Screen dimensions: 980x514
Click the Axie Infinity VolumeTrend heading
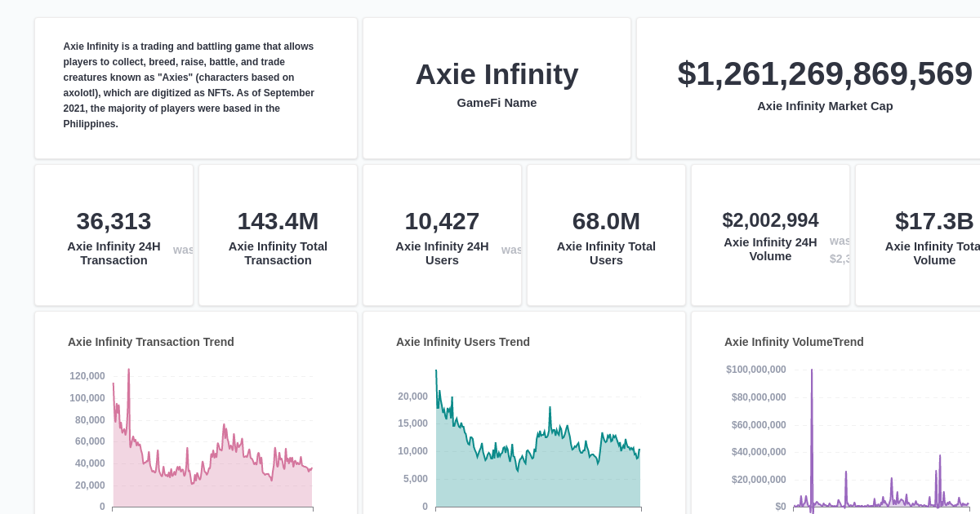point(794,342)
